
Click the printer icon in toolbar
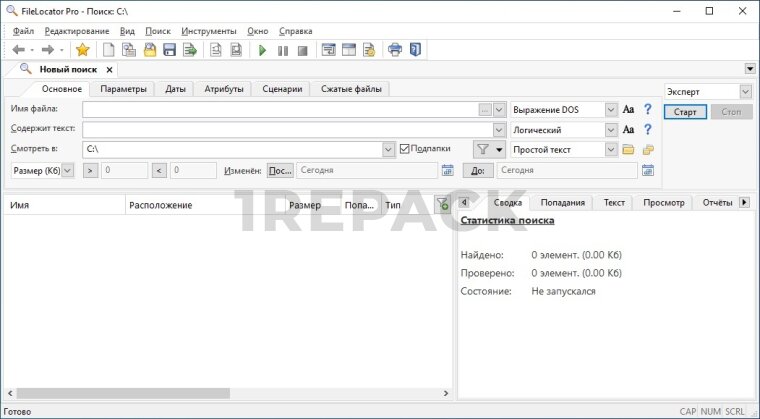[x=394, y=49]
